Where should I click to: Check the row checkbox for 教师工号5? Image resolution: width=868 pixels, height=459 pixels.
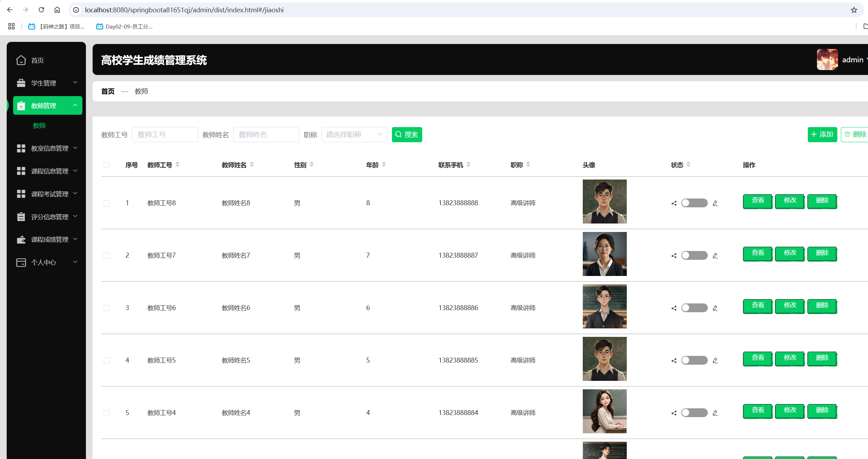click(x=106, y=360)
